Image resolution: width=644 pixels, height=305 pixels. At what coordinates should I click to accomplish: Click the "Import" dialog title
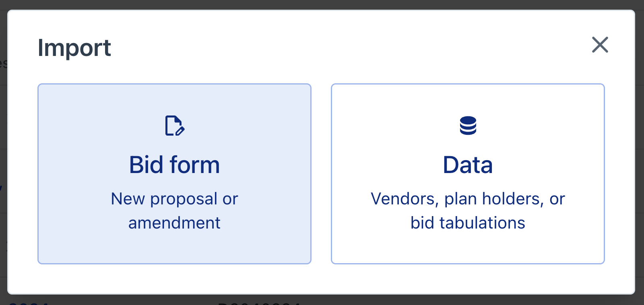[x=74, y=48]
